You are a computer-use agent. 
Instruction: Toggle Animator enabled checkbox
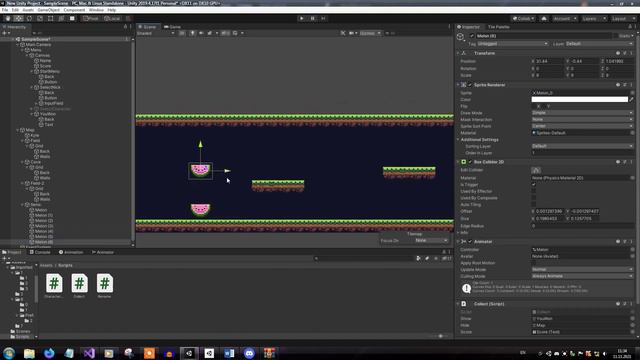[470, 242]
